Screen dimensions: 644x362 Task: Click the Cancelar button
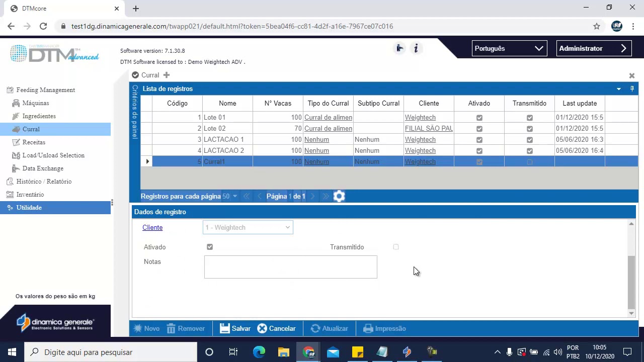(x=276, y=328)
